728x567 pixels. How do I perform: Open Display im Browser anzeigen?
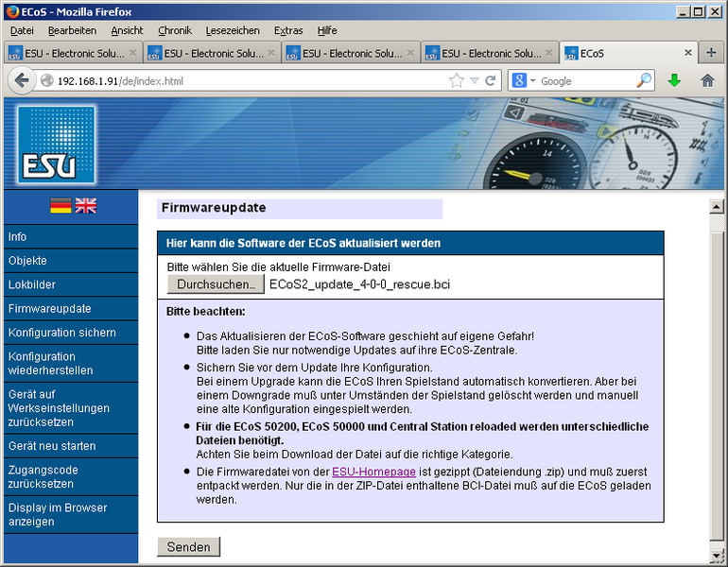(x=71, y=515)
